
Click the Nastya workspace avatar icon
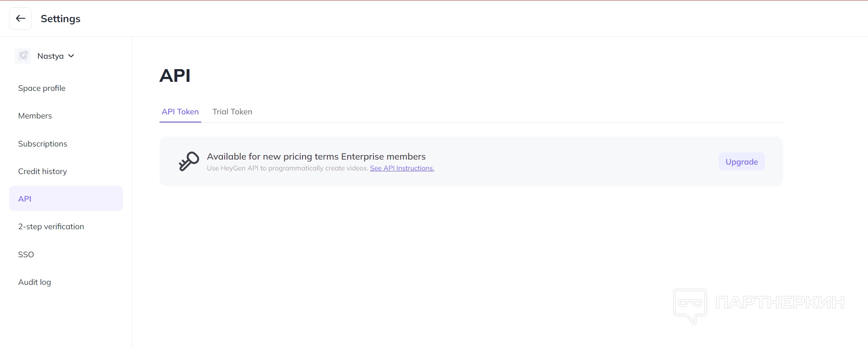[23, 56]
